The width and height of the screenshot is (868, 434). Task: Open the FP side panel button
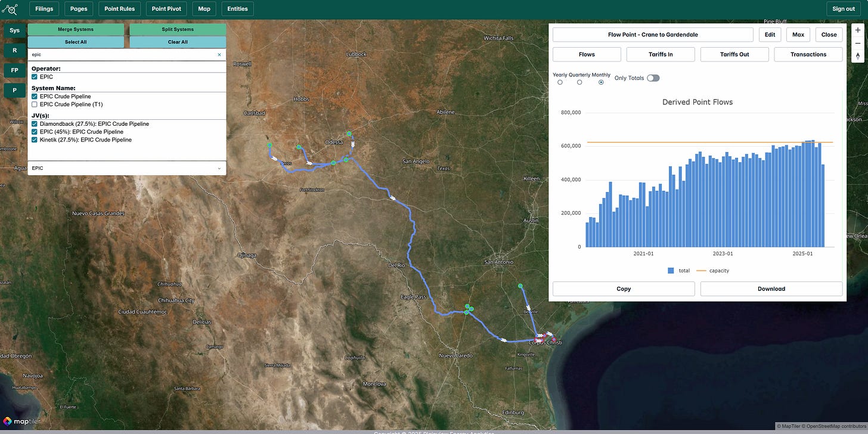click(14, 70)
